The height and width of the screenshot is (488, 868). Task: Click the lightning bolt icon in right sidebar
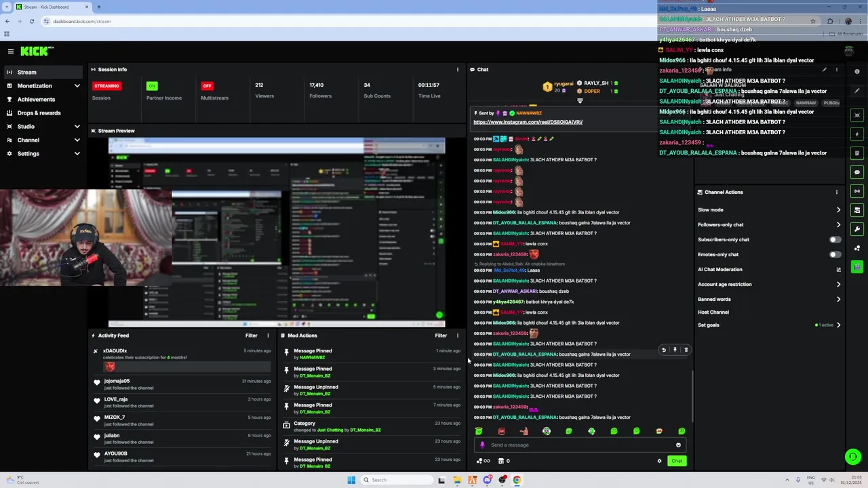click(x=857, y=134)
